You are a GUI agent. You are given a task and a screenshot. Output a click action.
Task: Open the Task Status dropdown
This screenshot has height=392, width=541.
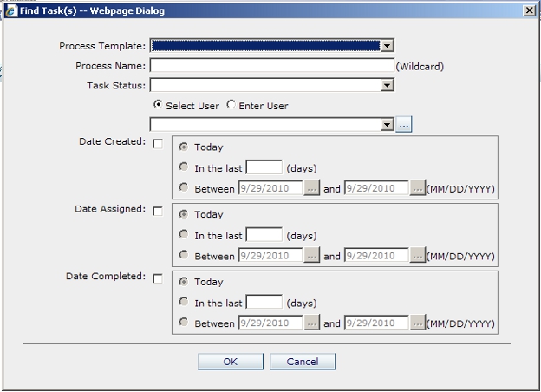pos(388,85)
